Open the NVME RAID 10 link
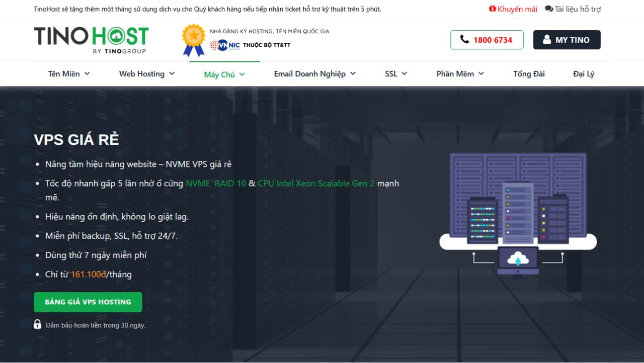 [x=216, y=184]
